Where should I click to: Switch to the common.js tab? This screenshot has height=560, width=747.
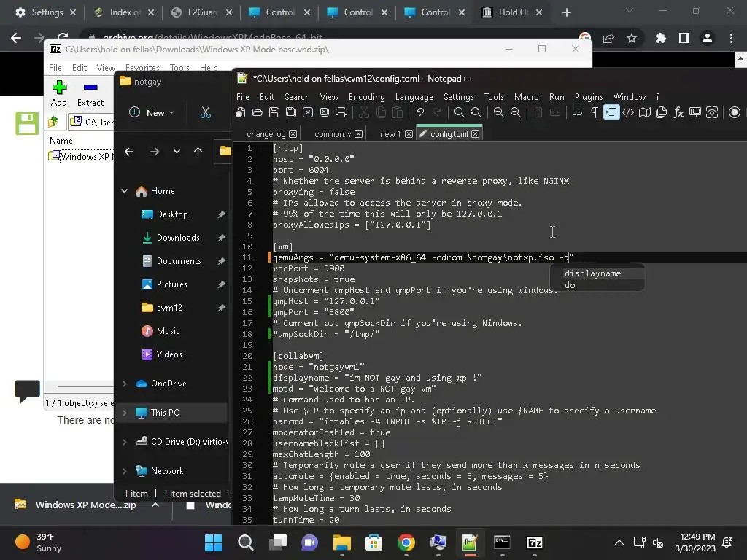333,134
